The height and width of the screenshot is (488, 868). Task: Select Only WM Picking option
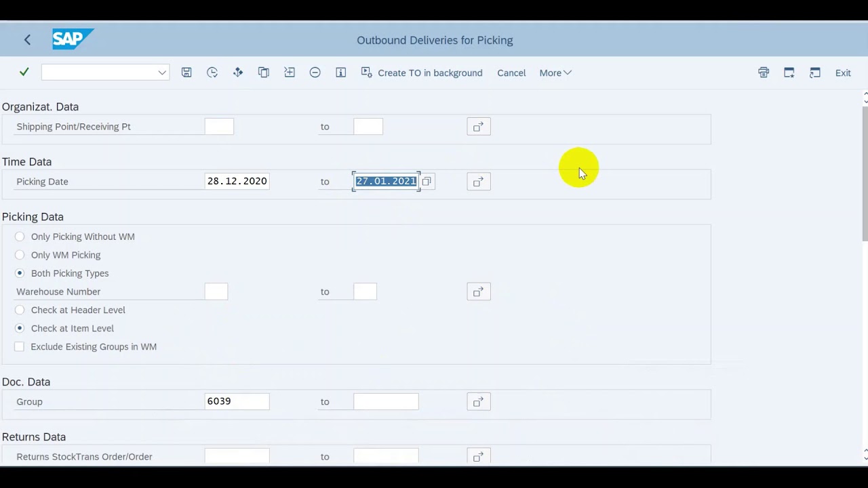(x=20, y=255)
